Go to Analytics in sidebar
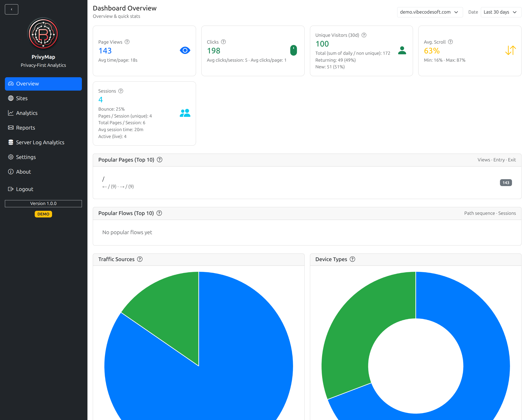The image size is (524, 420). coord(26,113)
